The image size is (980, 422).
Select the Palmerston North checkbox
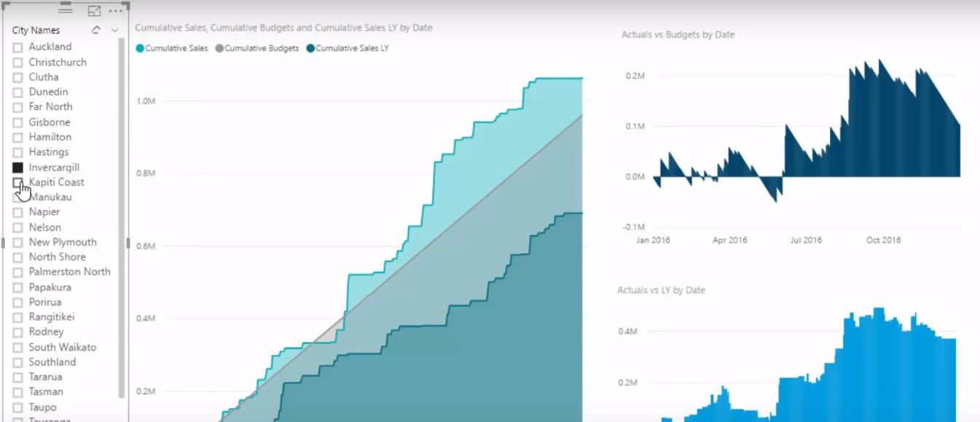[18, 272]
